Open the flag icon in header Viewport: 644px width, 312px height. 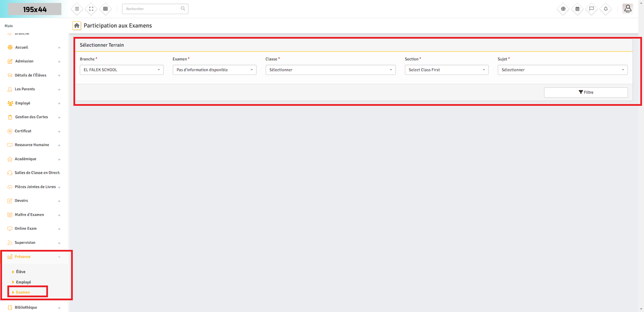click(x=591, y=9)
